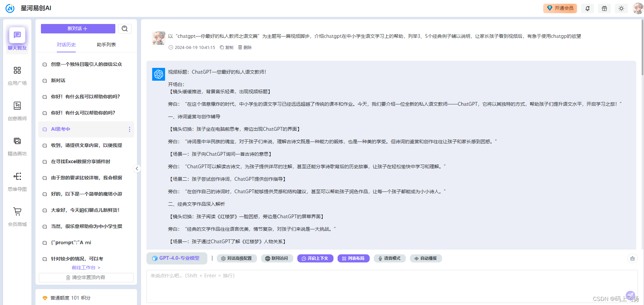Toggle 语音模式 voice mode
The width and height of the screenshot is (644, 305).
coord(390,258)
